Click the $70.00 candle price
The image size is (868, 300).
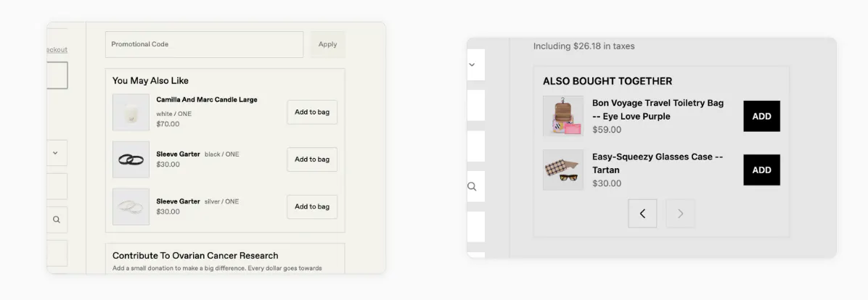pyautogui.click(x=168, y=124)
